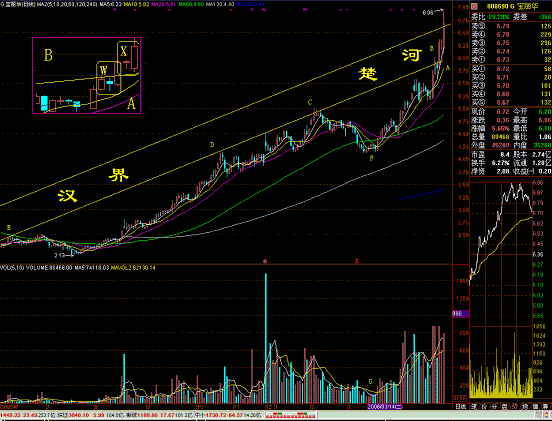The image size is (552, 421).
Task: Open the 值 value tab
Action: (535, 407)
